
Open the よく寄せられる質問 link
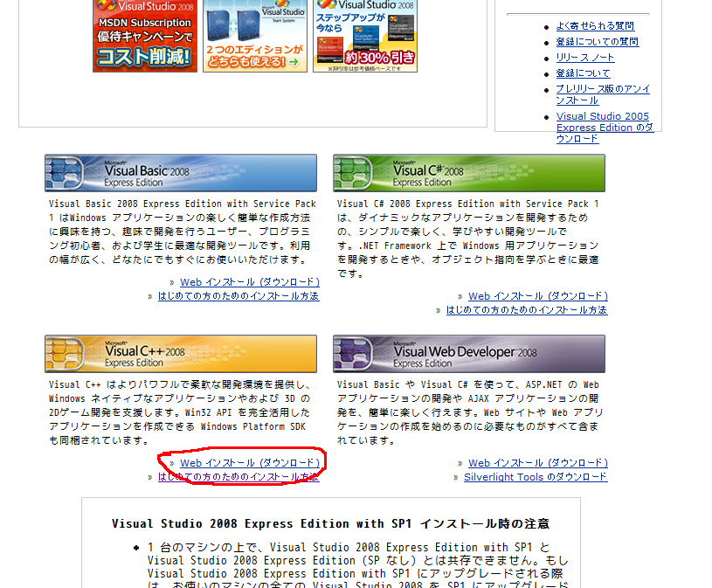(595, 26)
